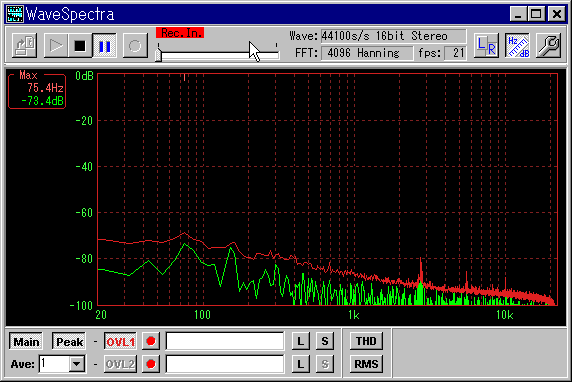Stop recording with the black square button
Screen dimensions: 572x382
click(80, 46)
